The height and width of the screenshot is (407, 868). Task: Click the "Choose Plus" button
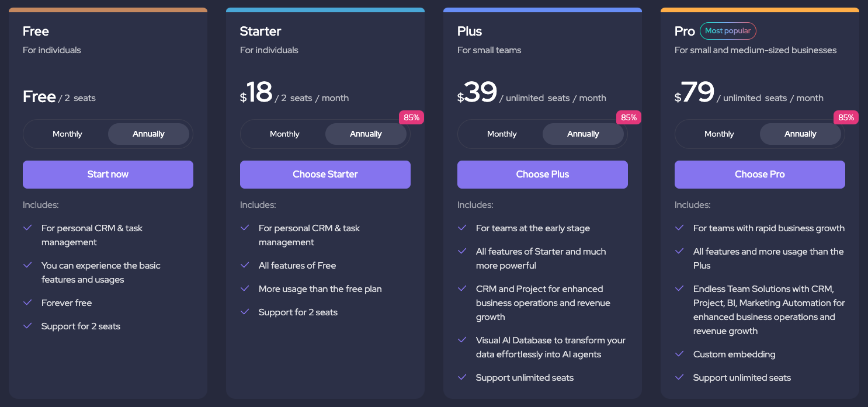pos(543,175)
